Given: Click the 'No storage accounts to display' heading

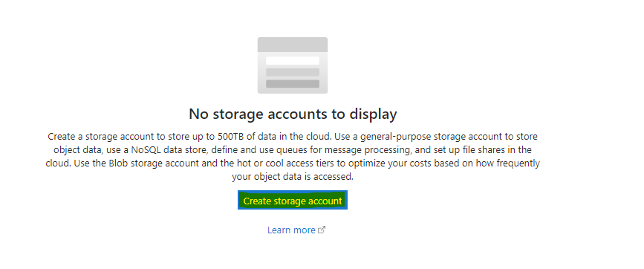Looking at the screenshot, I should coord(293,114).
